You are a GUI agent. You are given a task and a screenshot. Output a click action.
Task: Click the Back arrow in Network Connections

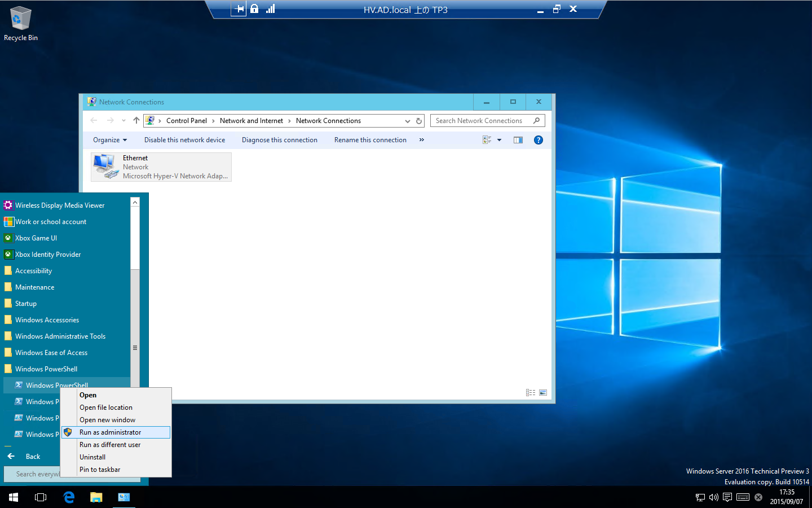click(x=94, y=120)
